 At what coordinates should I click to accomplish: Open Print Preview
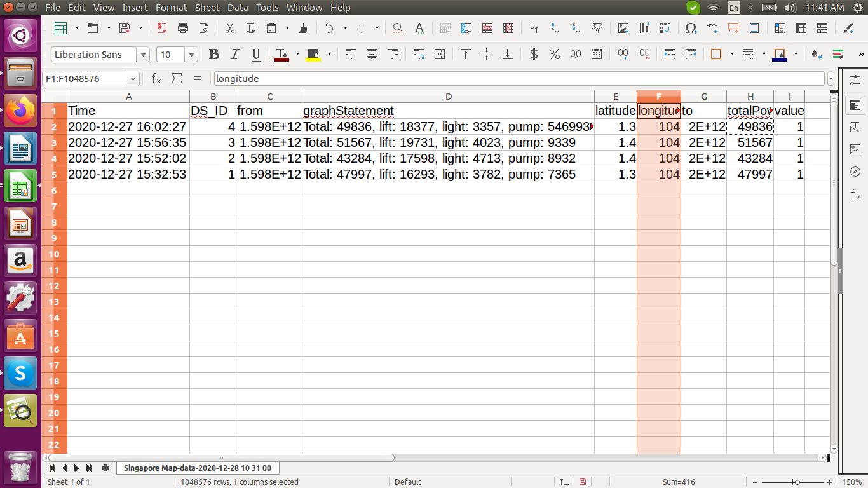(204, 28)
